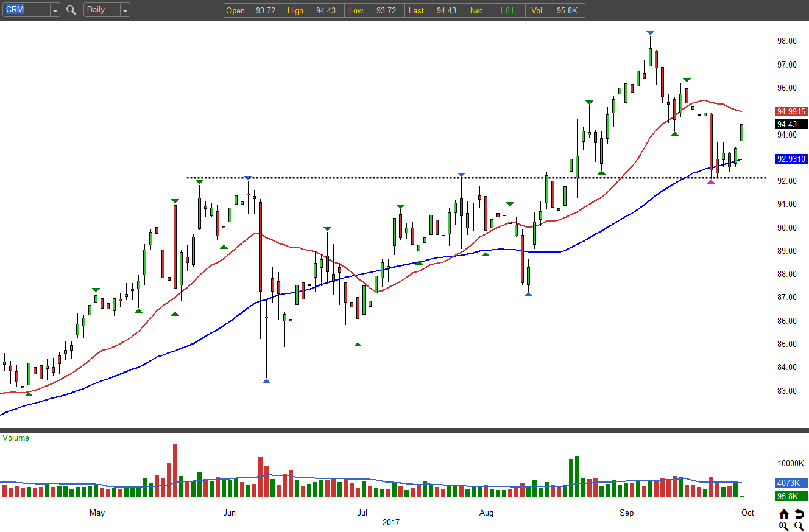
Task: Click the blue pivot marker under June's lowest wick
Action: coord(266,381)
